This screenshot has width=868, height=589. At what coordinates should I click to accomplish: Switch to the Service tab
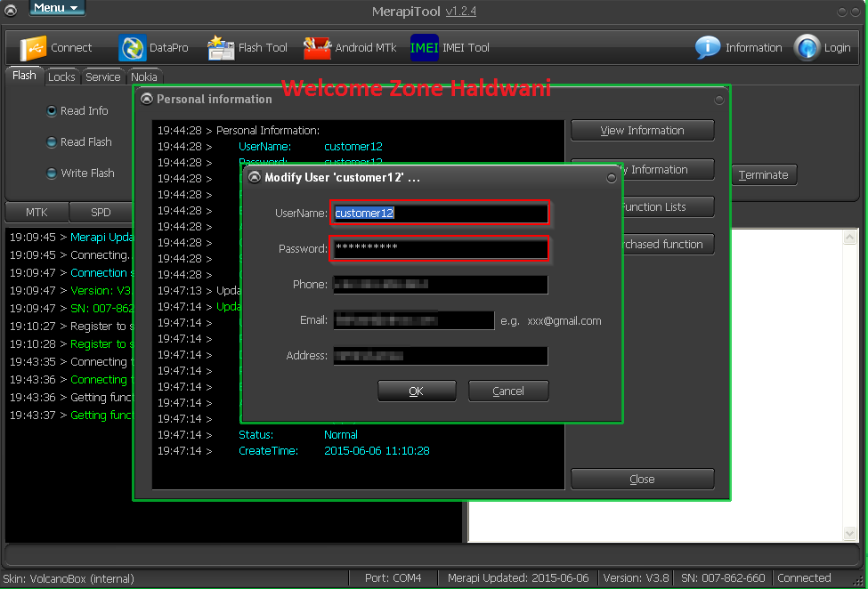103,77
